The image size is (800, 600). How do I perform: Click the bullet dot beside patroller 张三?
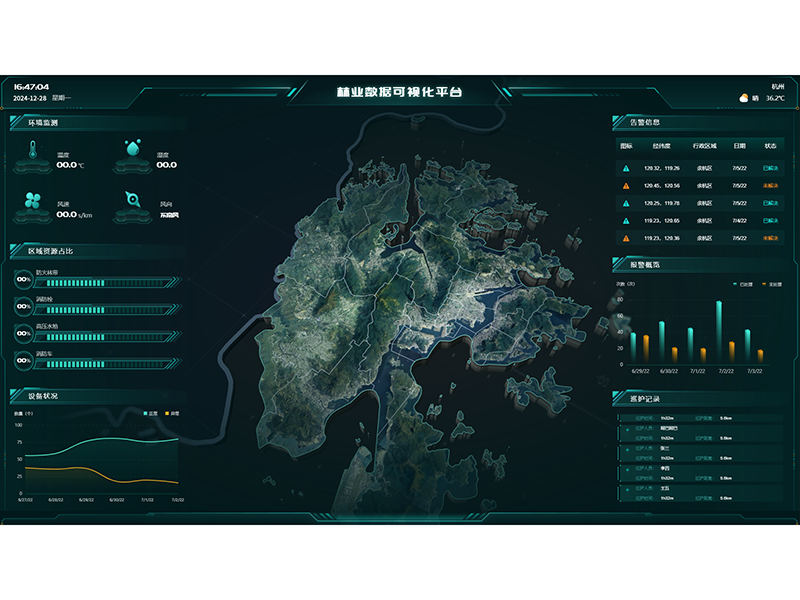tap(627, 450)
